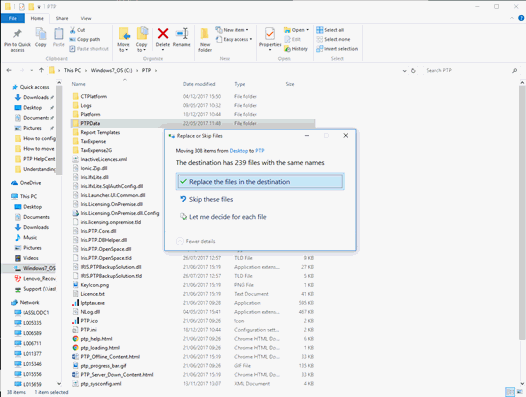Sort by the Date modified column header
The image size is (526, 397).
199,84
